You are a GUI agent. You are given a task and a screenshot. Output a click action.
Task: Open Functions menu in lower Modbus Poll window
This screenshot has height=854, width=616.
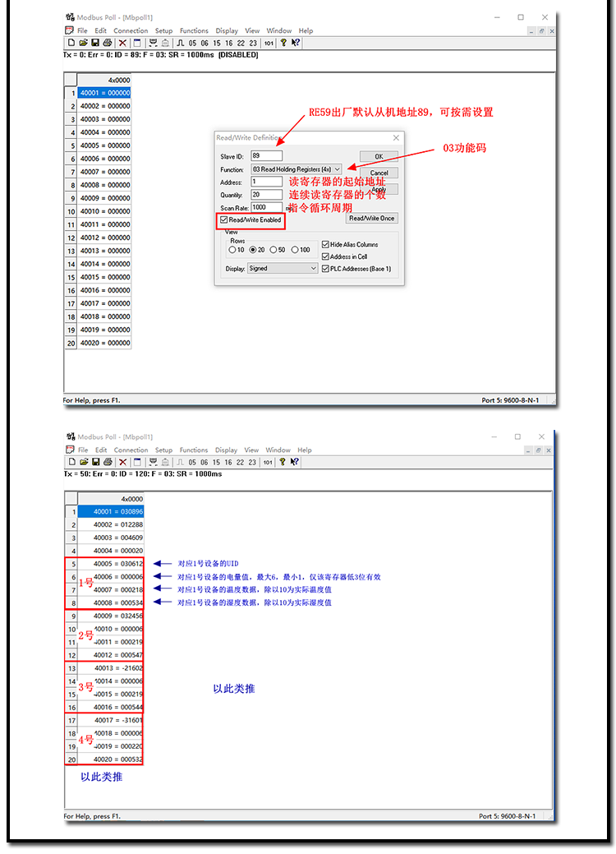click(194, 450)
